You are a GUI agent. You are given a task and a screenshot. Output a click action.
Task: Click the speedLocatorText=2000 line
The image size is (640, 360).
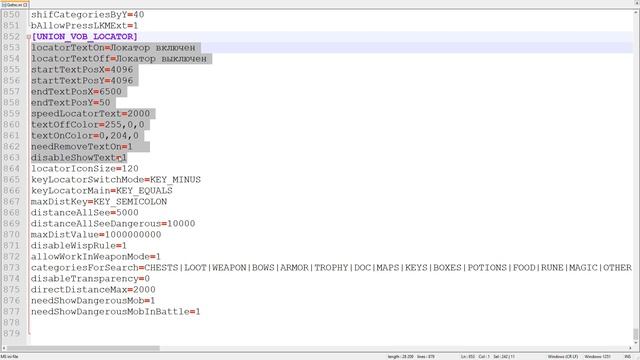tap(91, 114)
